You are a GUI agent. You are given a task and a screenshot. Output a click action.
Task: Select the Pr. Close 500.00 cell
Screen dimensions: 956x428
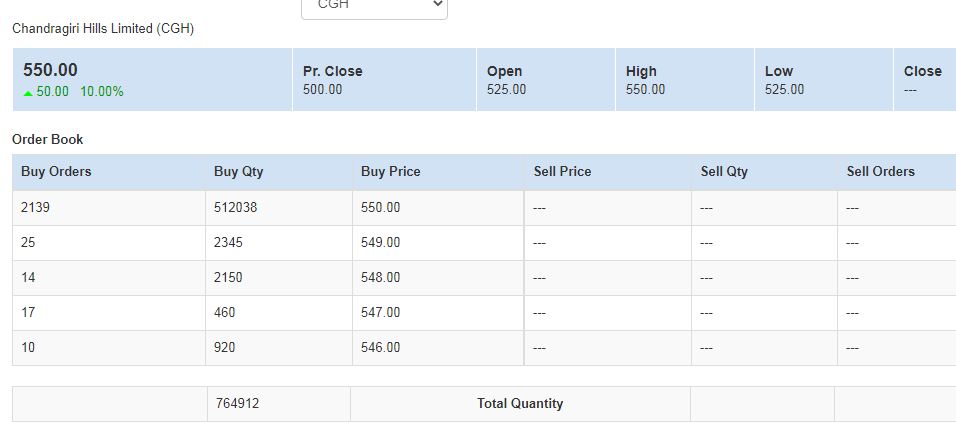pyautogui.click(x=385, y=80)
